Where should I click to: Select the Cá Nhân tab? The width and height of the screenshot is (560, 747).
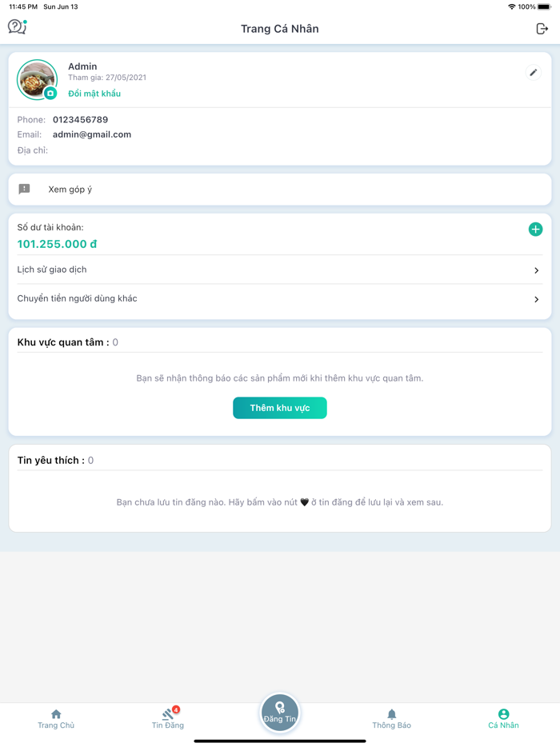[503, 718]
